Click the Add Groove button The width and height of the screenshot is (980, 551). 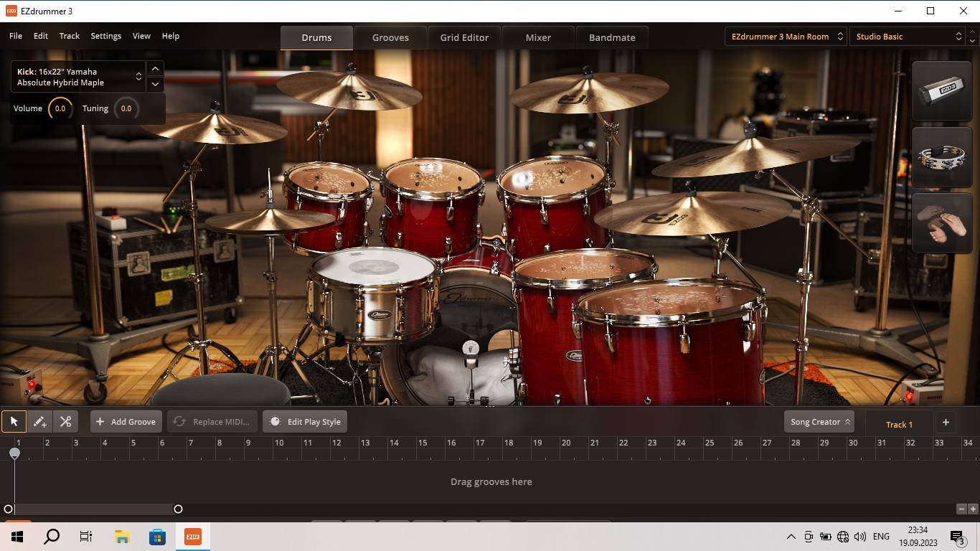(126, 422)
